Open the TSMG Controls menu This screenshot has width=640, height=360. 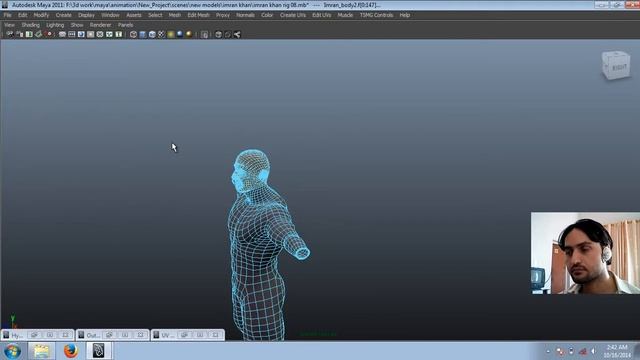376,15
